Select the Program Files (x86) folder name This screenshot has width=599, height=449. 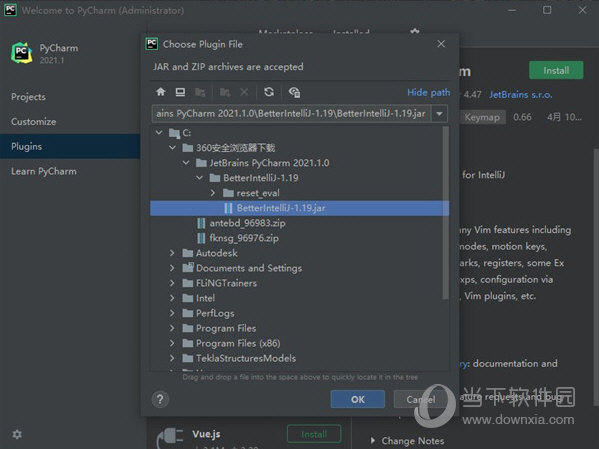tap(238, 344)
